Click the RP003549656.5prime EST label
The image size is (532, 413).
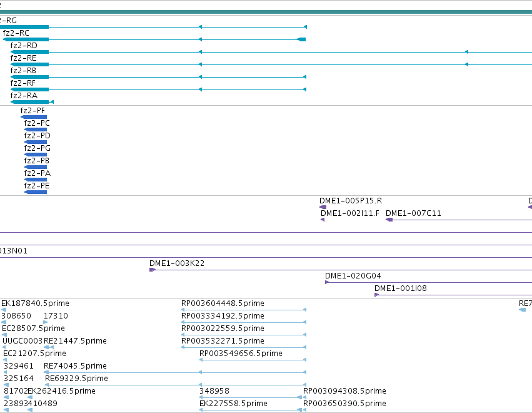point(241,354)
